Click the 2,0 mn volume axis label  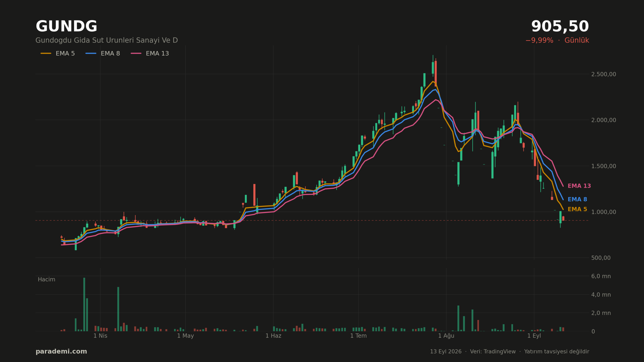pyautogui.click(x=601, y=313)
